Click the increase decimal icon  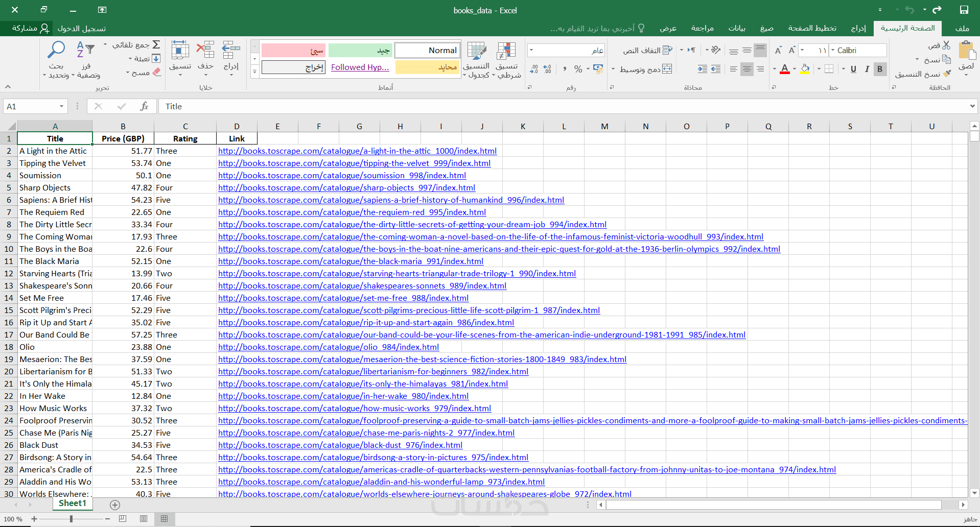pyautogui.click(x=547, y=69)
